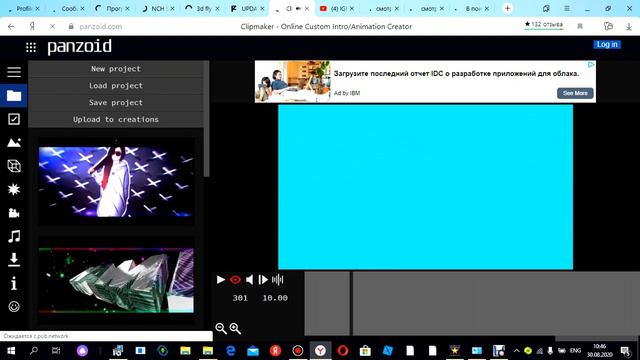Viewport: 640px width, 360px height.
Task: Zoom in the timeline
Action: (235, 329)
